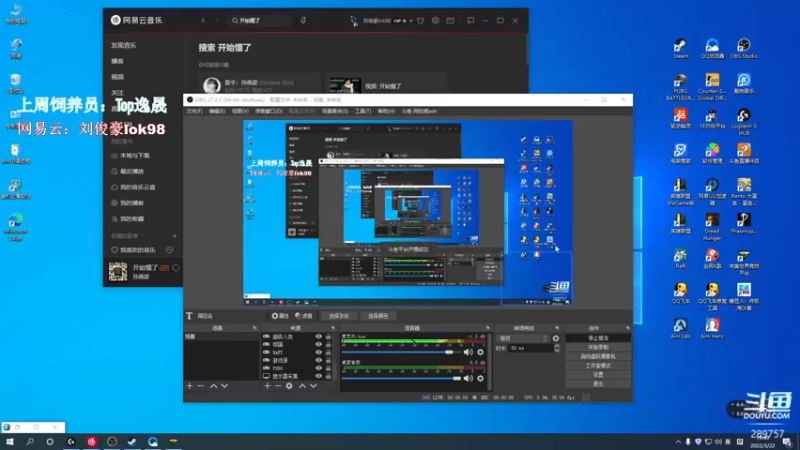
Task: Hide the PUBG source via eye icon
Action: pos(318,368)
